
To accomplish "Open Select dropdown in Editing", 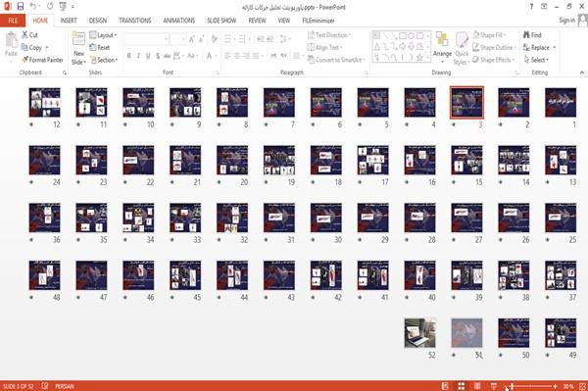I will tap(536, 60).
